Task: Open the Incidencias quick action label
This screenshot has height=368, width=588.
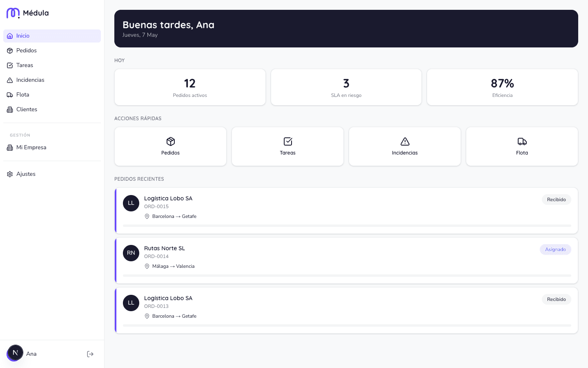Action: (x=405, y=153)
